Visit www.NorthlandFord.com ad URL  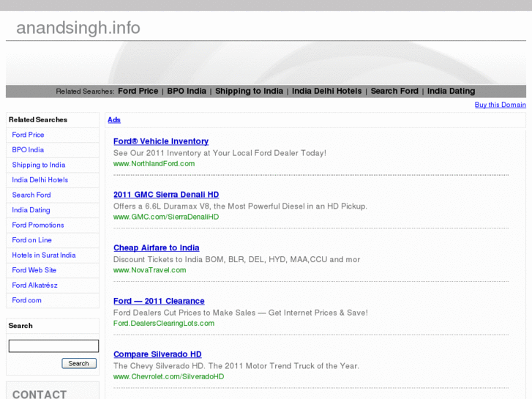(x=154, y=164)
